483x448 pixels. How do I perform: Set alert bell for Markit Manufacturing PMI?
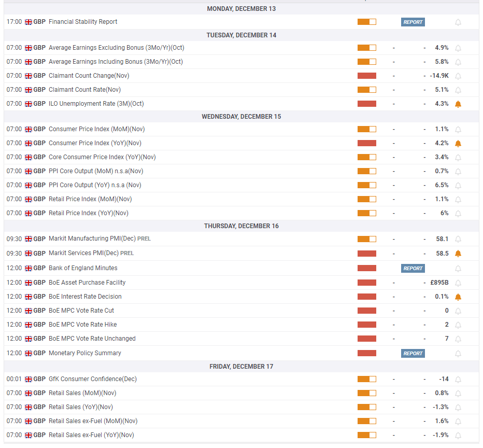[458, 239]
